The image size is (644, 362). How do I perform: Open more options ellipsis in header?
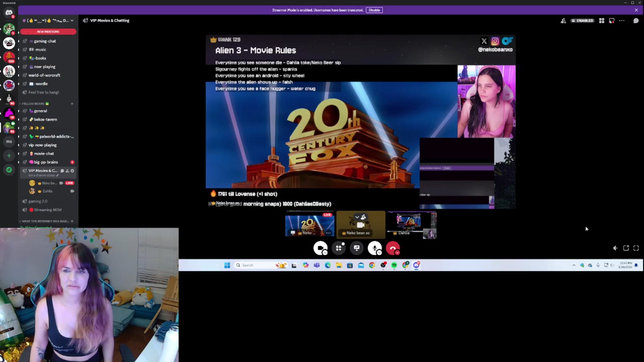coord(622,21)
